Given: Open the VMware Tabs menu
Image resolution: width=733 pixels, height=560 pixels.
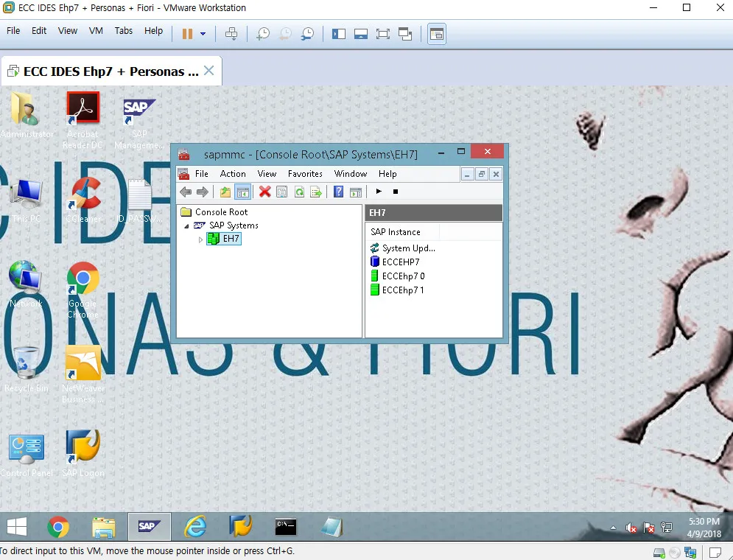Looking at the screenshot, I should [124, 31].
